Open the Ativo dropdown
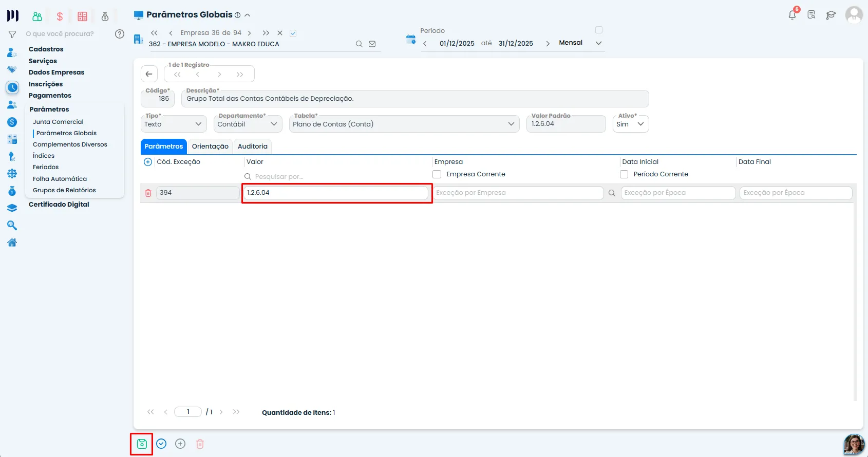 point(631,124)
